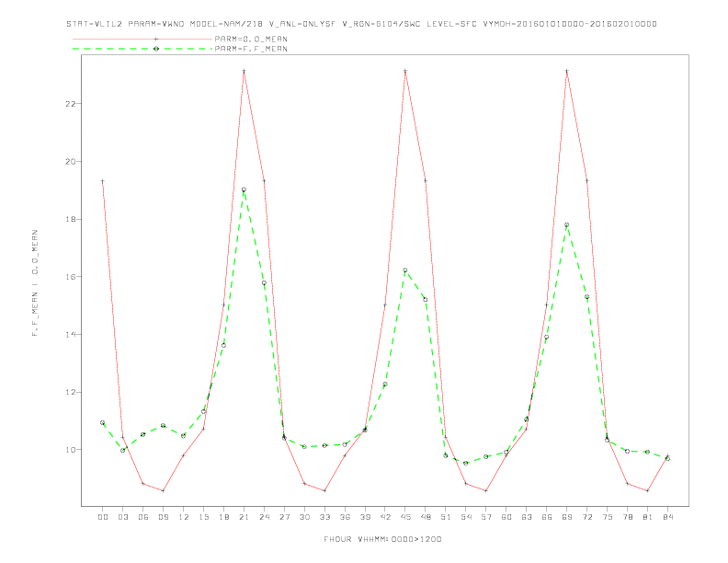Screen dimensions: 728x563
Task: Click the y-axis tick label 18
Action: (71, 219)
